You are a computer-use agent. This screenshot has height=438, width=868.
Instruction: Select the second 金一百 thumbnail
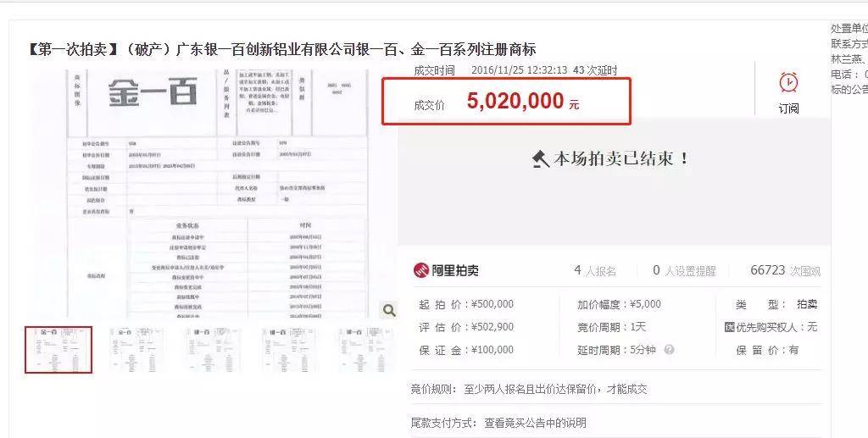pos(136,350)
